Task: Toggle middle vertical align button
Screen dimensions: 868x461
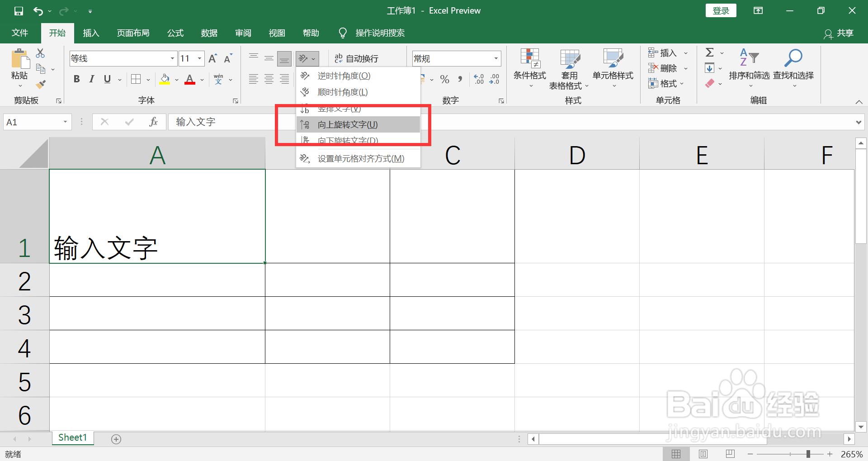Action: [x=269, y=58]
